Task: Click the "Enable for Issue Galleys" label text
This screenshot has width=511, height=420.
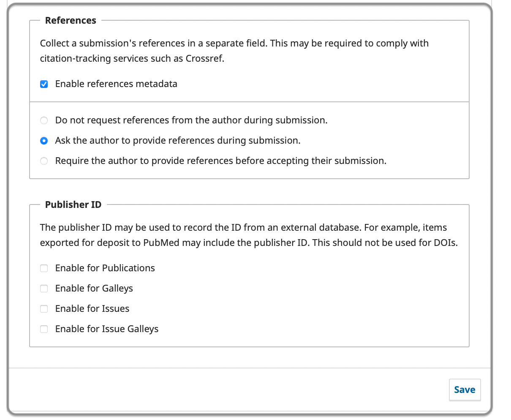Action: pos(107,329)
